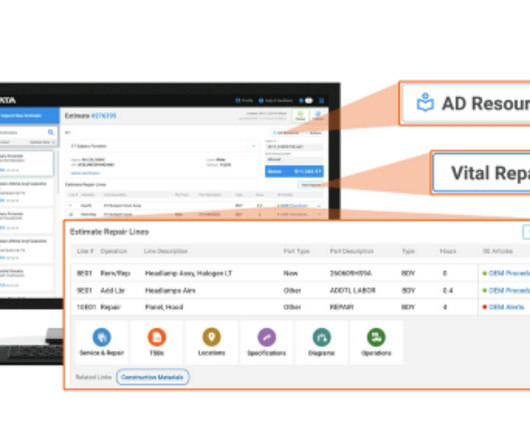Expand the second repair line chevron
Image resolution: width=530 pixels, height=442 pixels.
(x=319, y=214)
